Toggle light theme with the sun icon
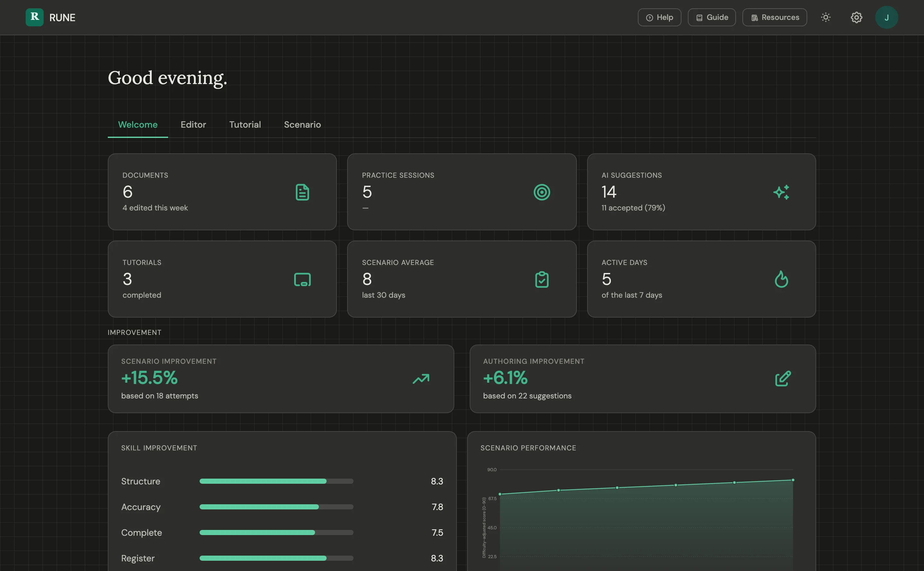The width and height of the screenshot is (924, 571). coord(826,17)
